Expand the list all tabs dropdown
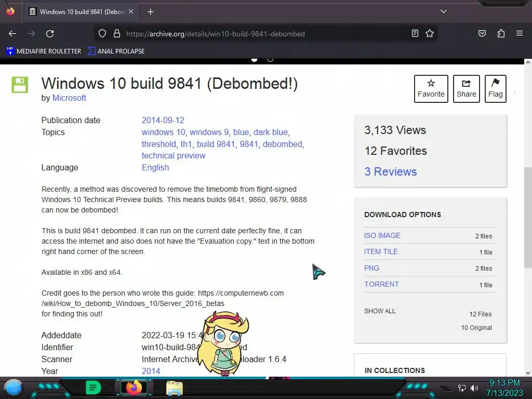532x399 pixels. (x=444, y=11)
